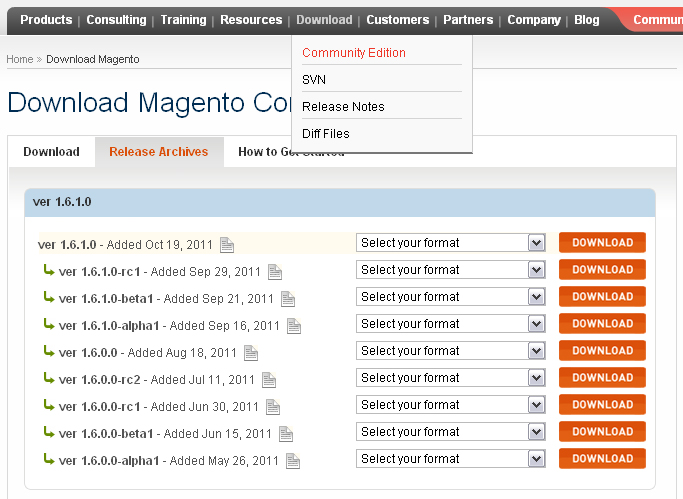The image size is (683, 499).
Task: Expand format dropdown for ver 1.6.0.0-alpha1
Action: pyautogui.click(x=451, y=459)
